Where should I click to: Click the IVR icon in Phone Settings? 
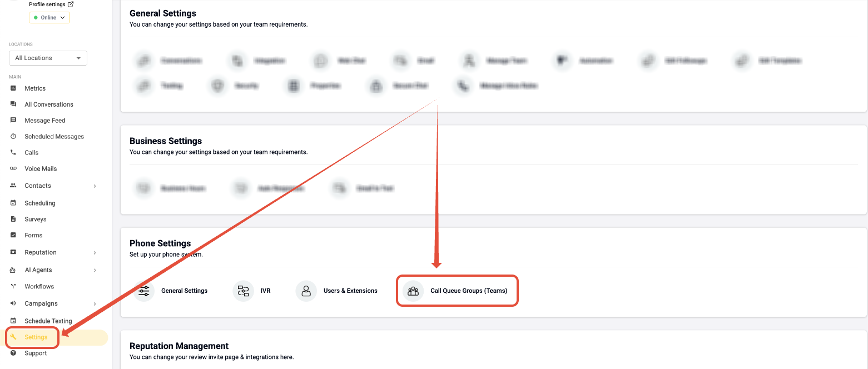[x=243, y=291]
